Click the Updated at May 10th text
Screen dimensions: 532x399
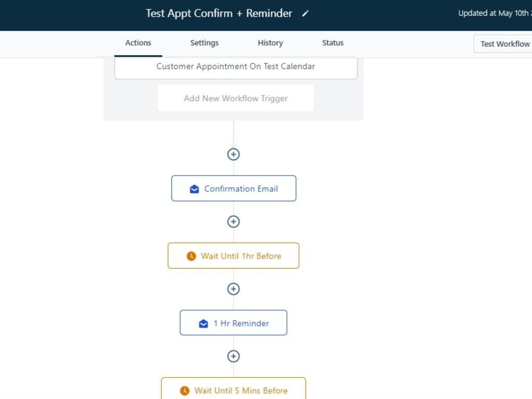click(x=495, y=13)
